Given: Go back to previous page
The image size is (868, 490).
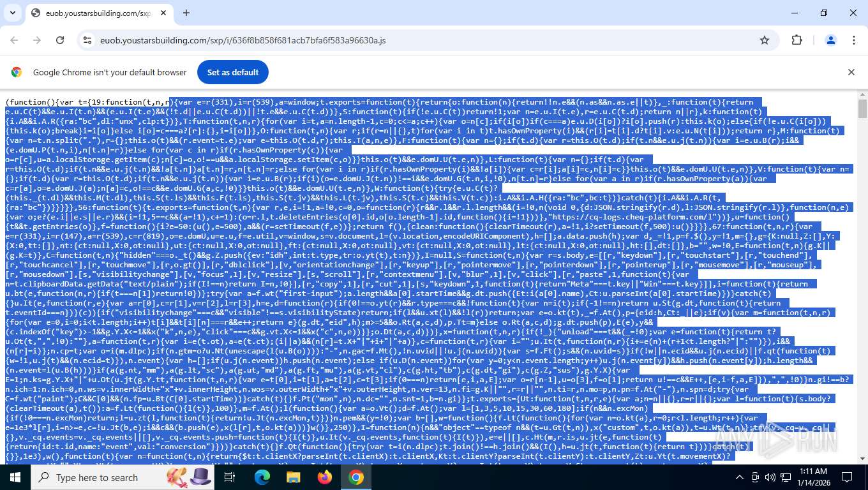Looking at the screenshot, I should pos(15,40).
